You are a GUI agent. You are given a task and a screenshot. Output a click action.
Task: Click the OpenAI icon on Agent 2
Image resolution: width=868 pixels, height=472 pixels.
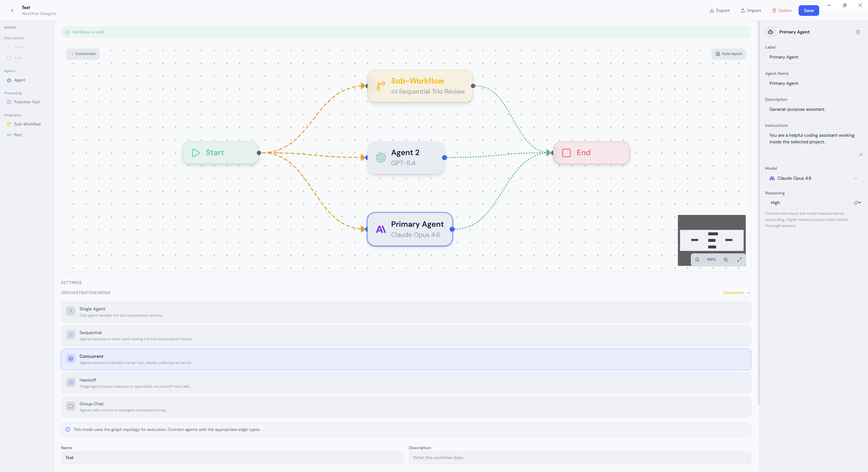381,158
